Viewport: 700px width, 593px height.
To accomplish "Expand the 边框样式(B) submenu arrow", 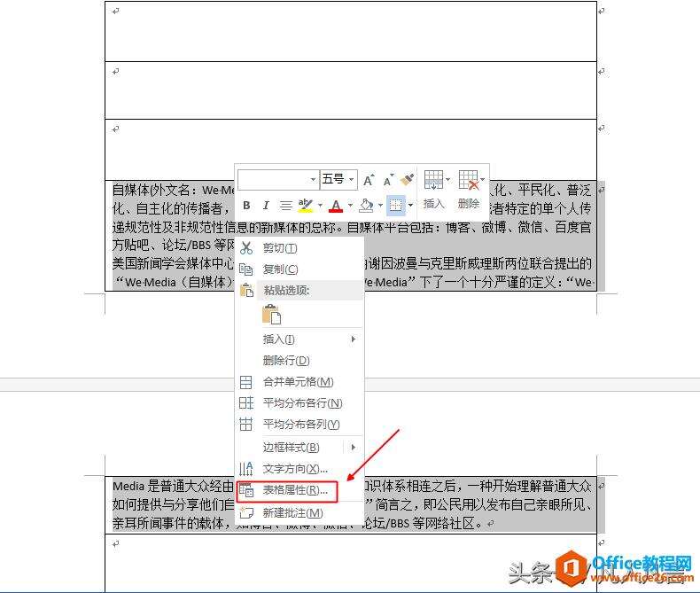I will click(354, 448).
